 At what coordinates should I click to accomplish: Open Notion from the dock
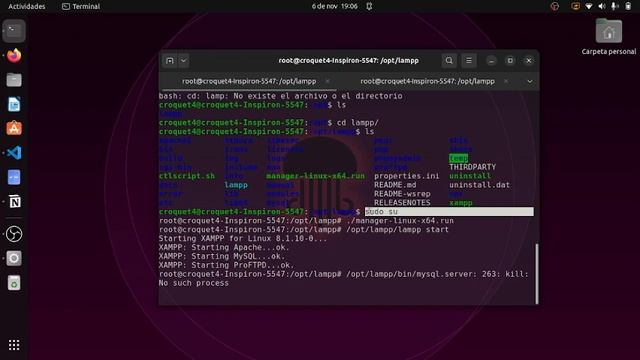14,202
